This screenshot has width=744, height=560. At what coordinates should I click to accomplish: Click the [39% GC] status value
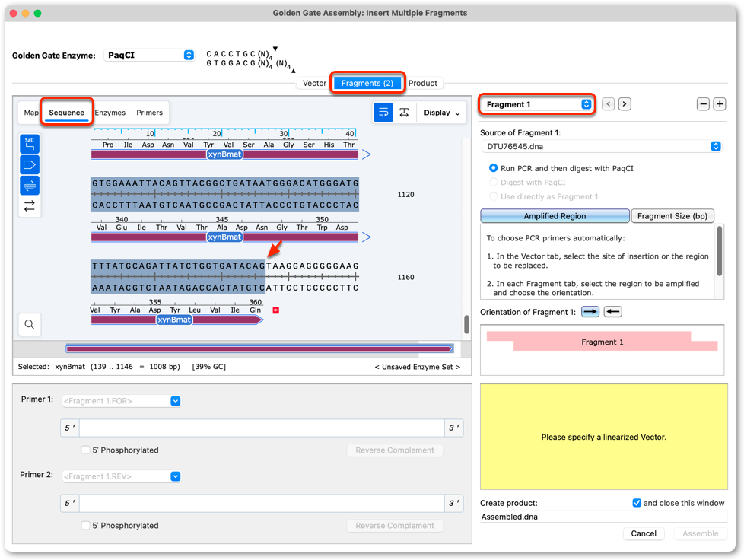pyautogui.click(x=208, y=367)
